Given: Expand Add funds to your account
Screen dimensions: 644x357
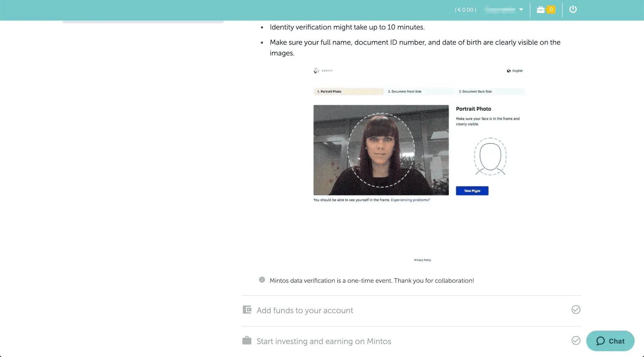Looking at the screenshot, I should pos(411,310).
